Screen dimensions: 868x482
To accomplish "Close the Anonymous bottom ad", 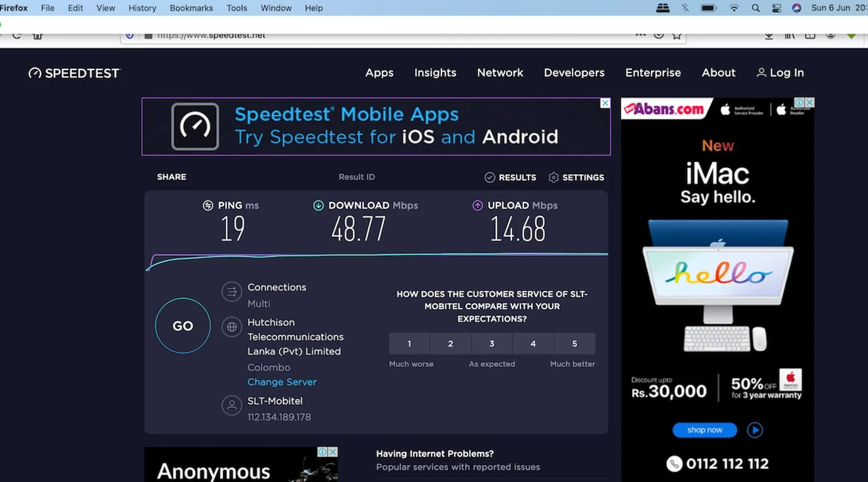I will tap(333, 452).
